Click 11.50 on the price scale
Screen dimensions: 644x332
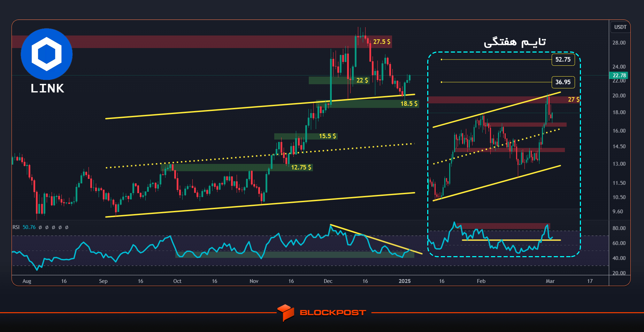click(619, 183)
